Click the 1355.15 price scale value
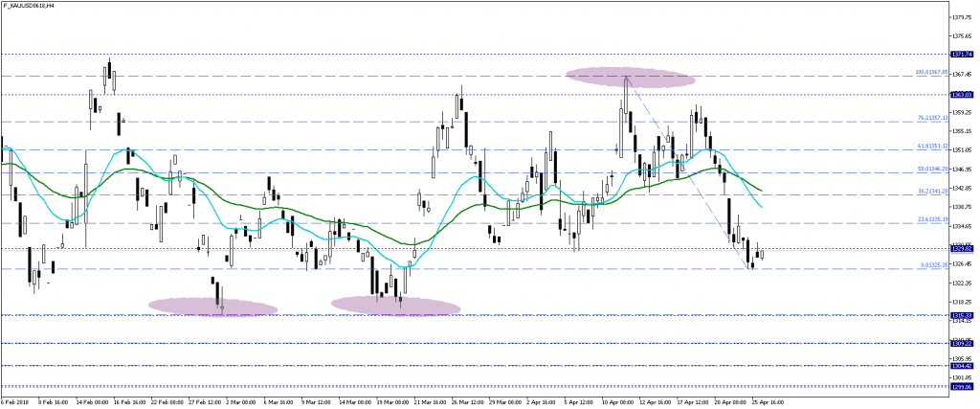Screen dimensions: 980x409 tap(963, 132)
